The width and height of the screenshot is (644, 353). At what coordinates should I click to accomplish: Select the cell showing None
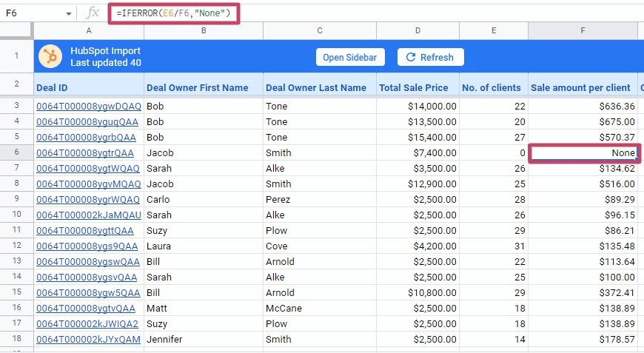pos(583,153)
